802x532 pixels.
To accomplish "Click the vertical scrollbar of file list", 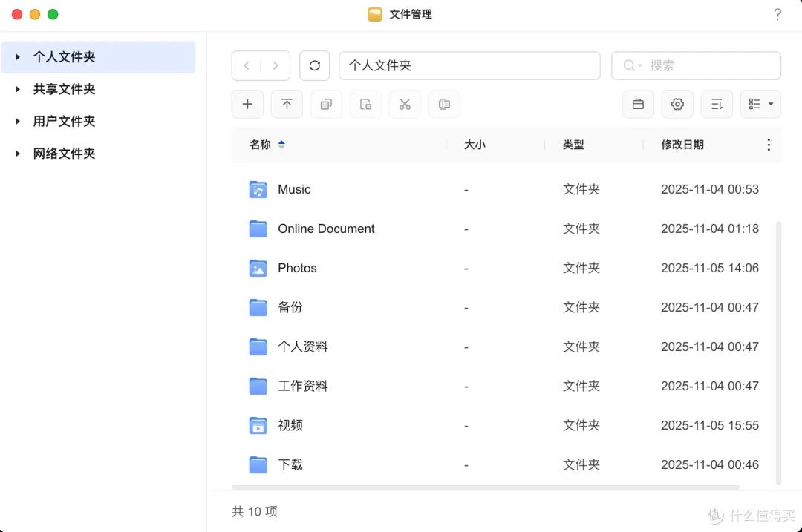I will 778,349.
